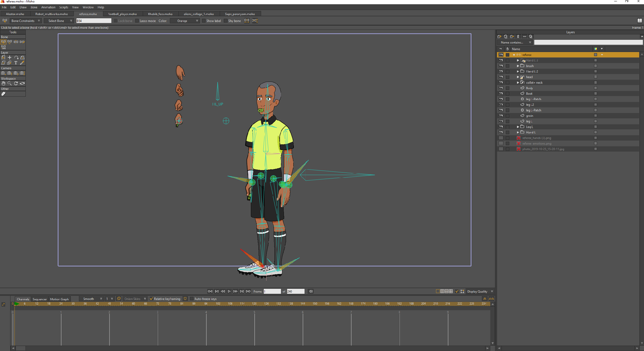The image size is (644, 351).
Task: Open the Scripts menu
Action: tap(64, 8)
